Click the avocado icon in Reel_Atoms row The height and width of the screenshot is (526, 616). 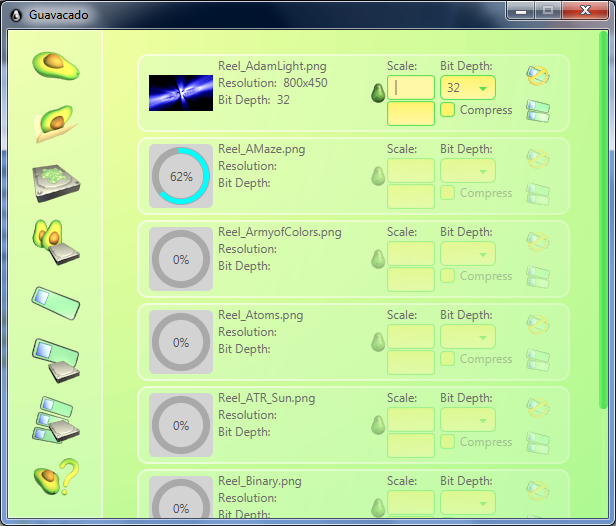pyautogui.click(x=378, y=342)
